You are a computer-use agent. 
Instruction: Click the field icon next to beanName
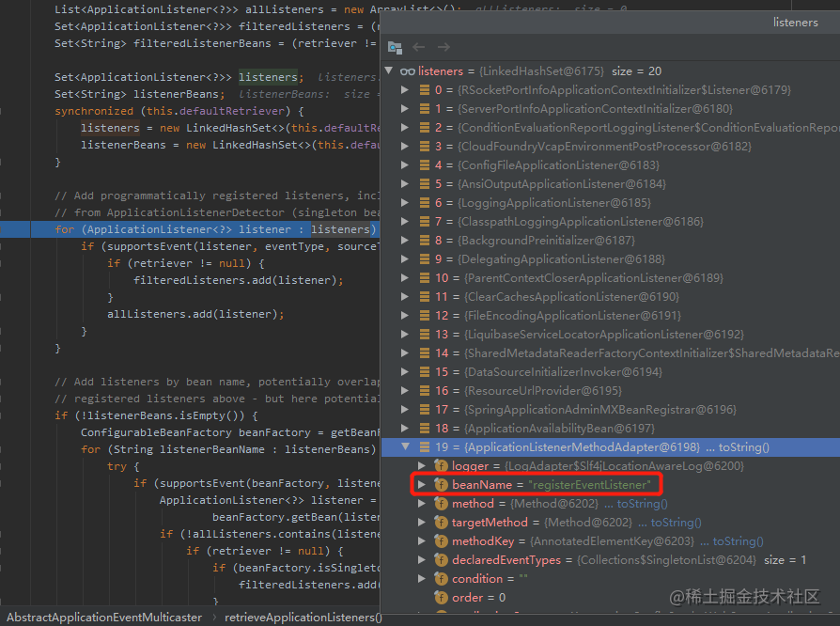point(441,484)
